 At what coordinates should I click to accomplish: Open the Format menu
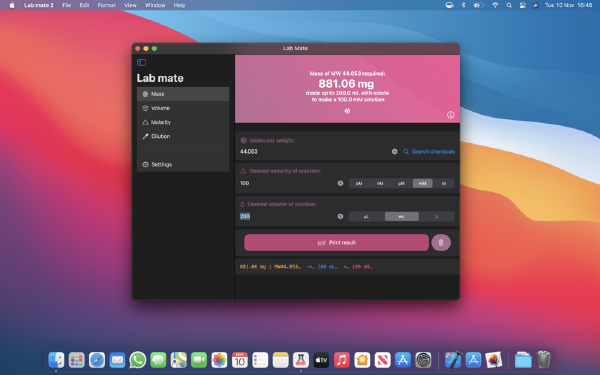[107, 5]
